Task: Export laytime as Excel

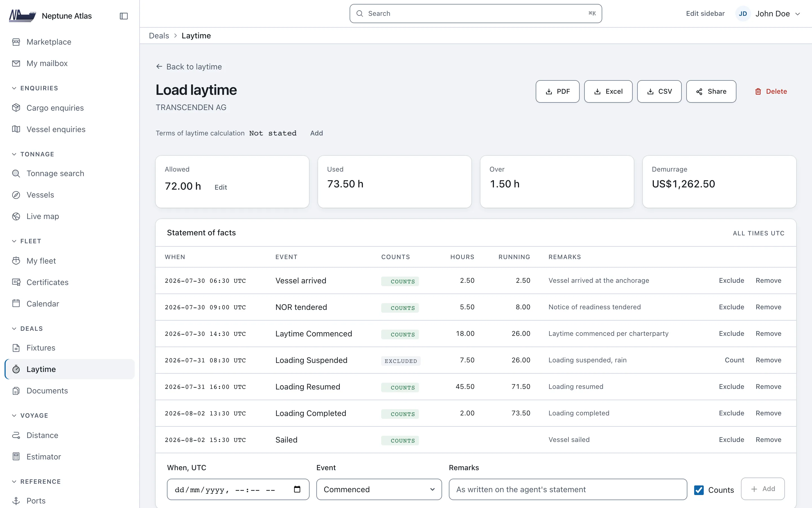Action: [x=608, y=91]
